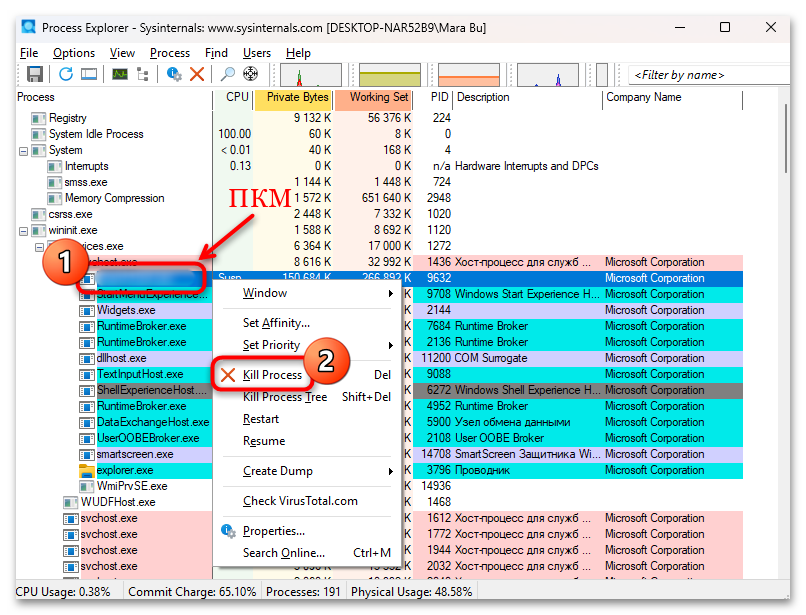The height and width of the screenshot is (615, 806).
Task: Collapse the wininit.exe tree node
Action: pyautogui.click(x=23, y=231)
